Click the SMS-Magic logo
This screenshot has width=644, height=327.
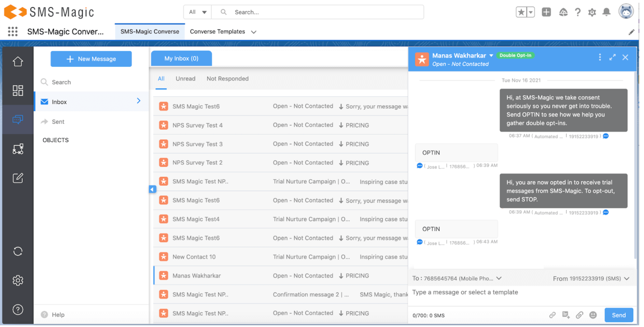(49, 12)
